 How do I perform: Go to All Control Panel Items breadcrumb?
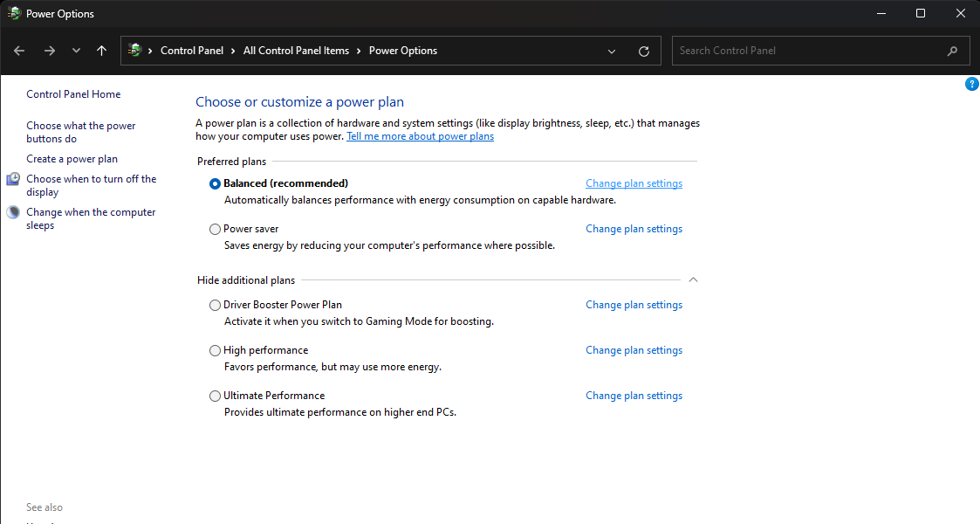pyautogui.click(x=296, y=51)
